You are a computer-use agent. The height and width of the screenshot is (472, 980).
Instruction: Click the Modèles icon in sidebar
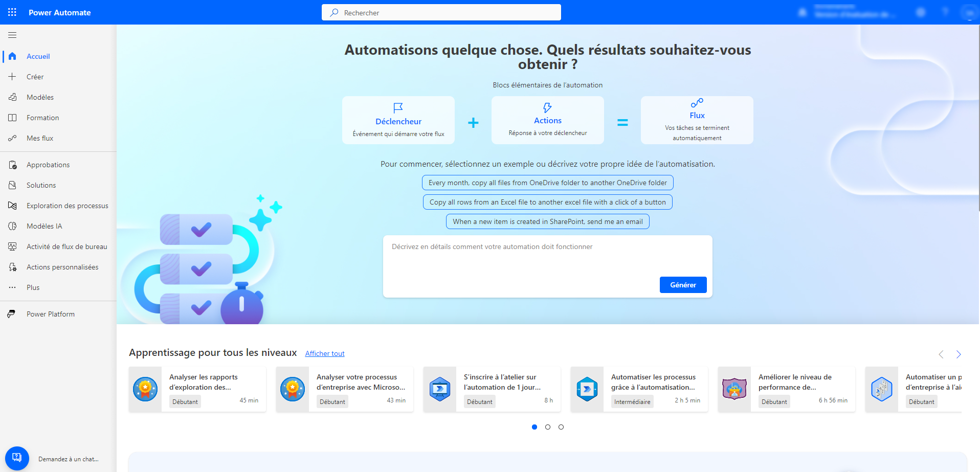click(12, 97)
